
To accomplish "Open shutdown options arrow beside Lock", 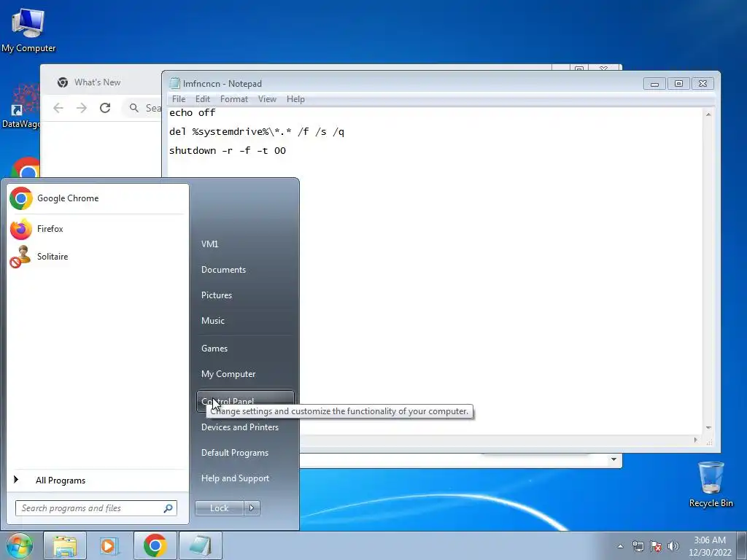I will pos(252,508).
